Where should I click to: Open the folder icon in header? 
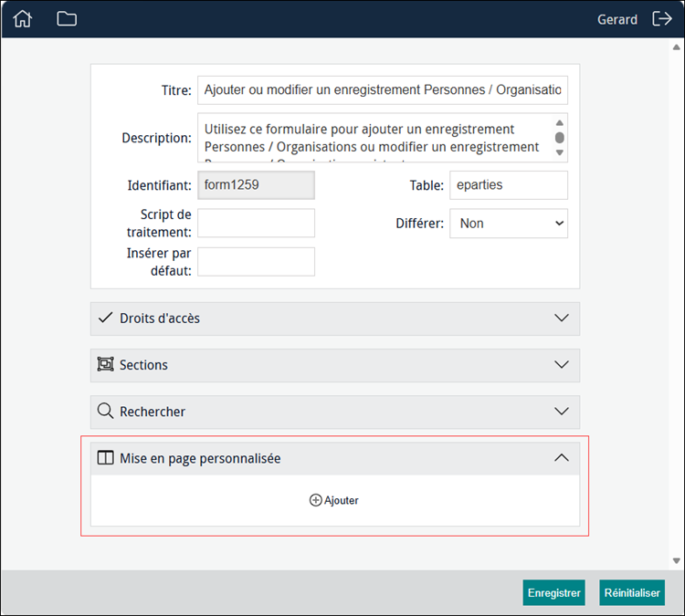[67, 19]
